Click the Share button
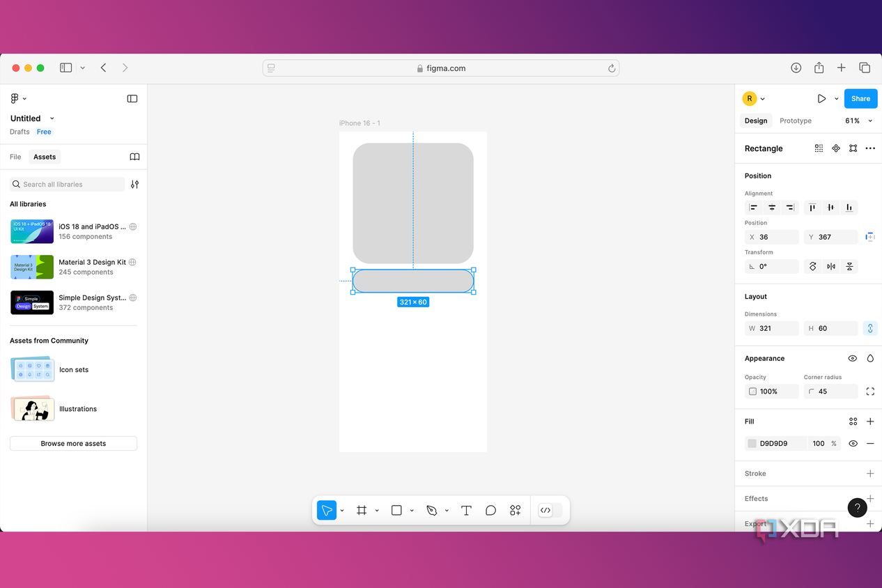882x588 pixels. 860,99
